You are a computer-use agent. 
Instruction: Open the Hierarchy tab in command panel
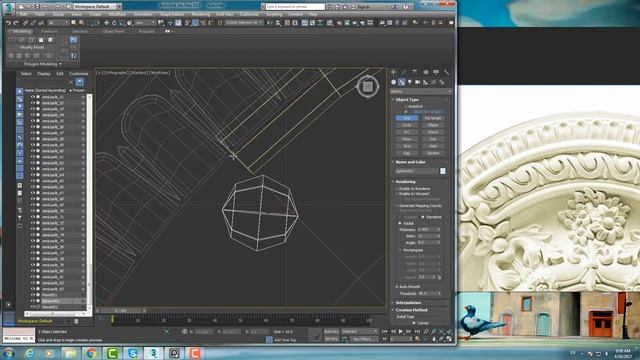[x=415, y=72]
